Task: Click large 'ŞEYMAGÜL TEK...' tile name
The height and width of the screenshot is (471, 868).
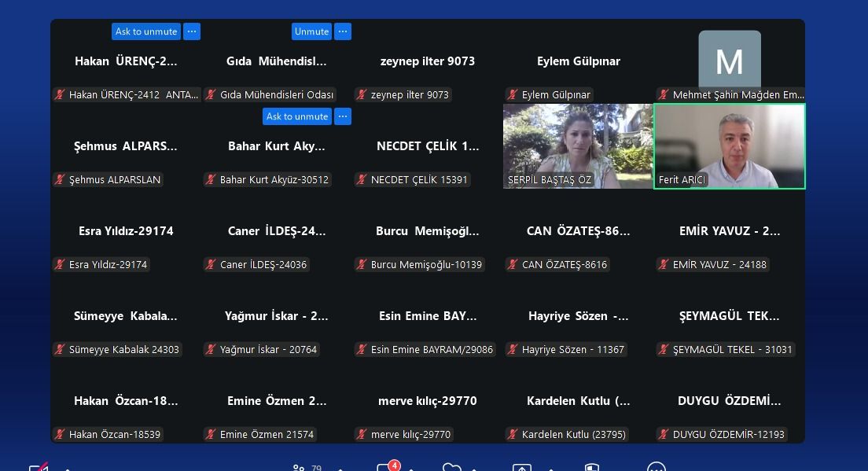Action: (x=729, y=316)
